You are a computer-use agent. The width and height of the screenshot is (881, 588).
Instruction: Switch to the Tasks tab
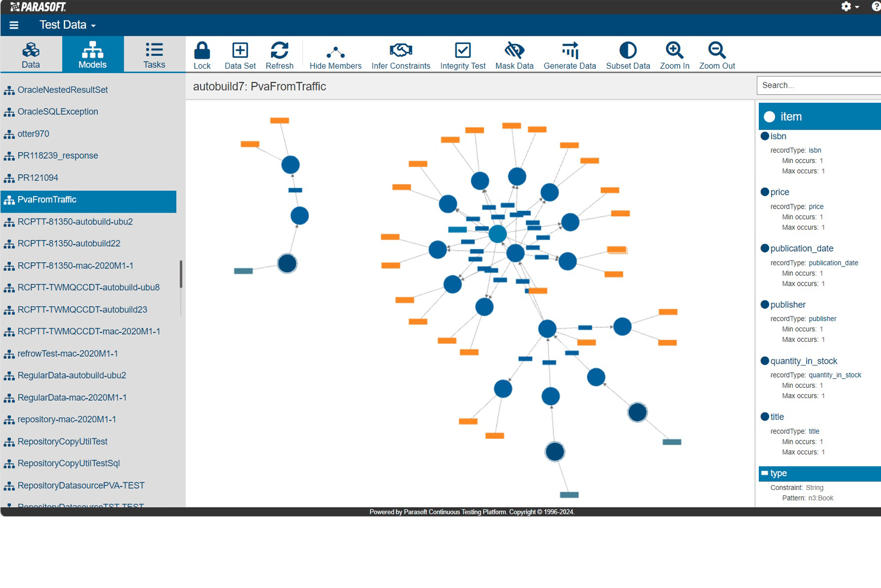pyautogui.click(x=154, y=54)
